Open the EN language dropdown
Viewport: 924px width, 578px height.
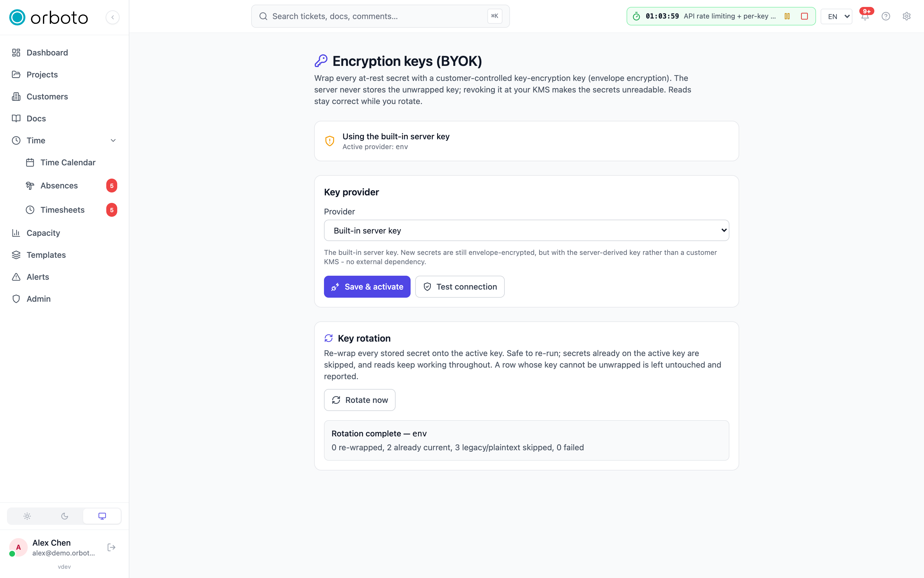pos(836,16)
